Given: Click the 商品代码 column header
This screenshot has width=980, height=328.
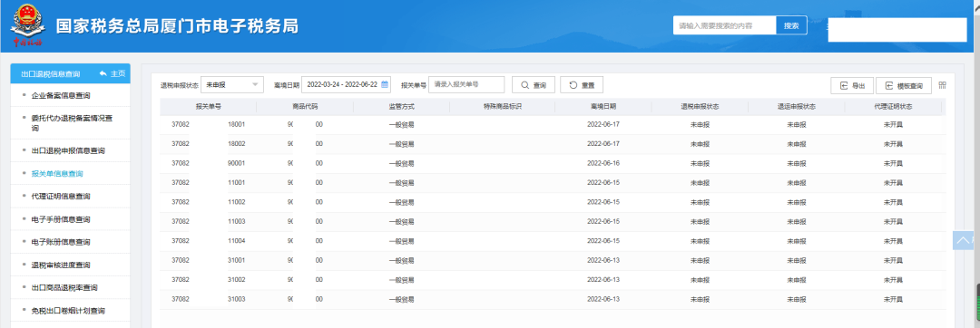Looking at the screenshot, I should 305,107.
